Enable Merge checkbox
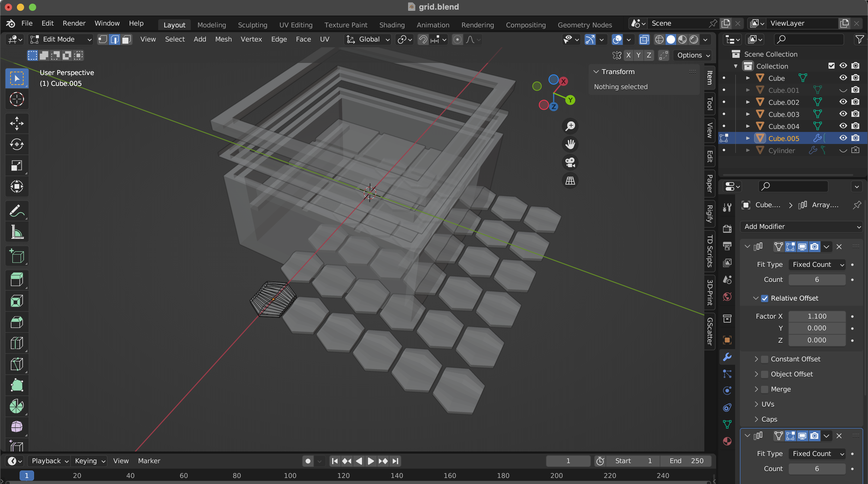The image size is (868, 484). click(765, 389)
